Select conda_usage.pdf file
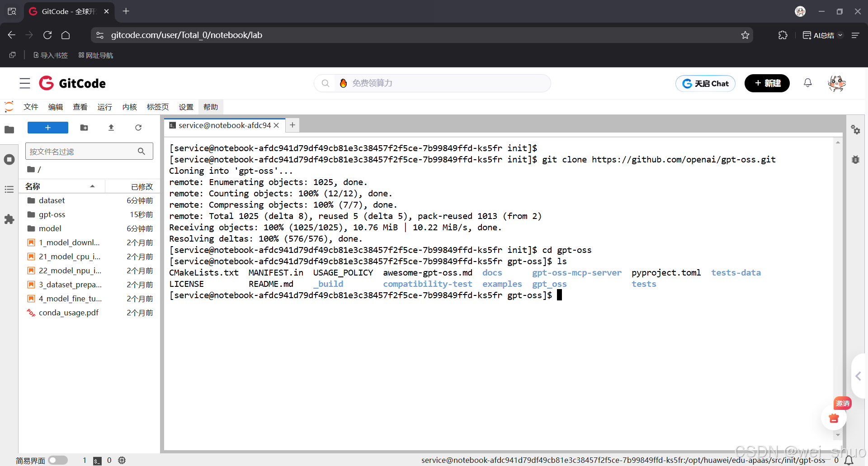 90,313
